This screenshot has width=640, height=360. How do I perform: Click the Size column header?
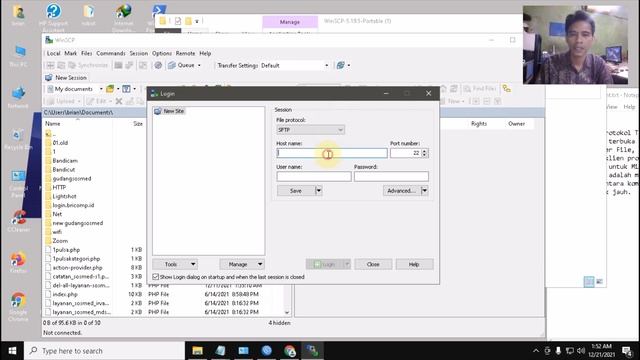click(x=138, y=124)
